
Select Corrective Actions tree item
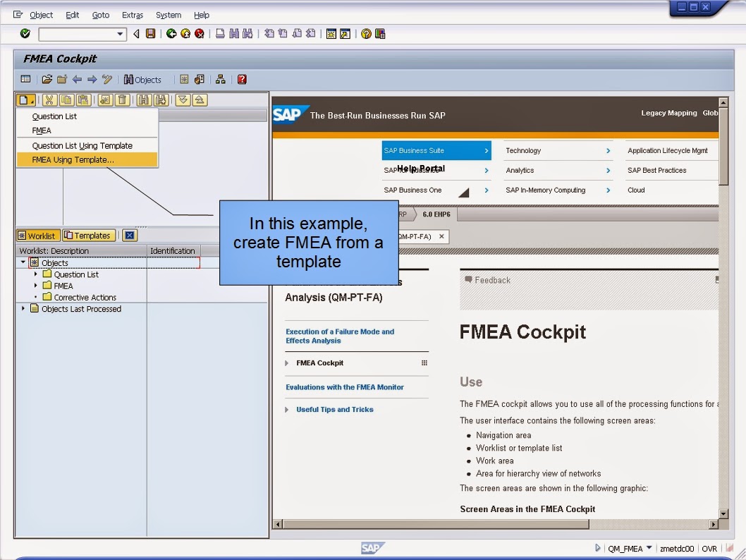pos(85,298)
